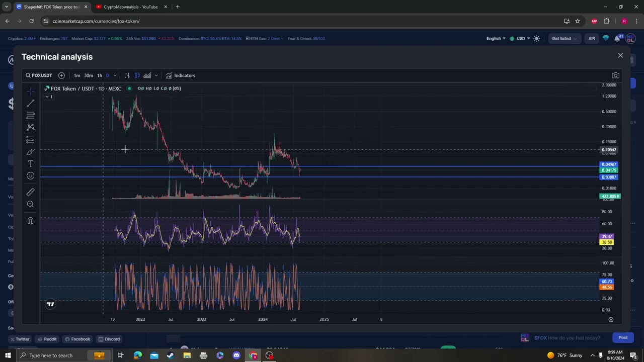Expand the timeframe interval dropdown

click(x=115, y=75)
